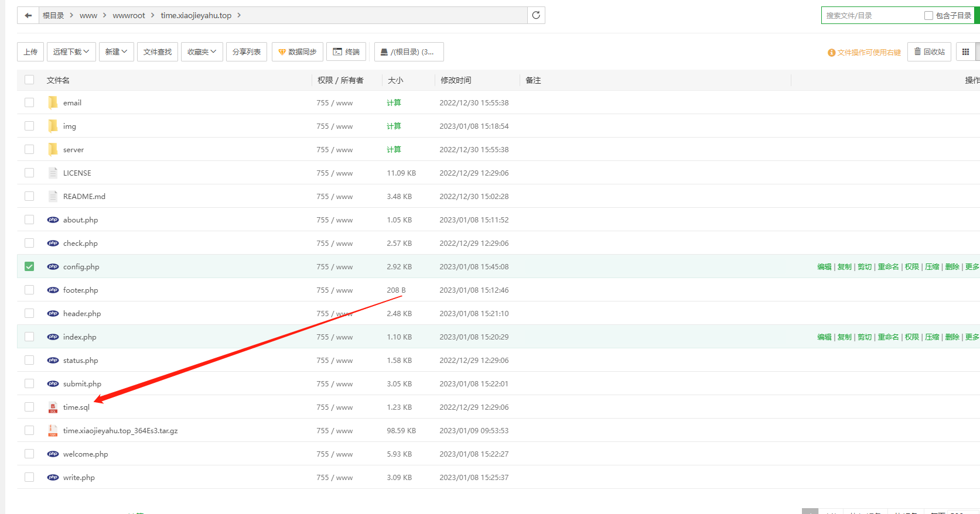Screen dimensions: 980x514
Task: Toggle the select-all checkbox in header
Action: 29,80
